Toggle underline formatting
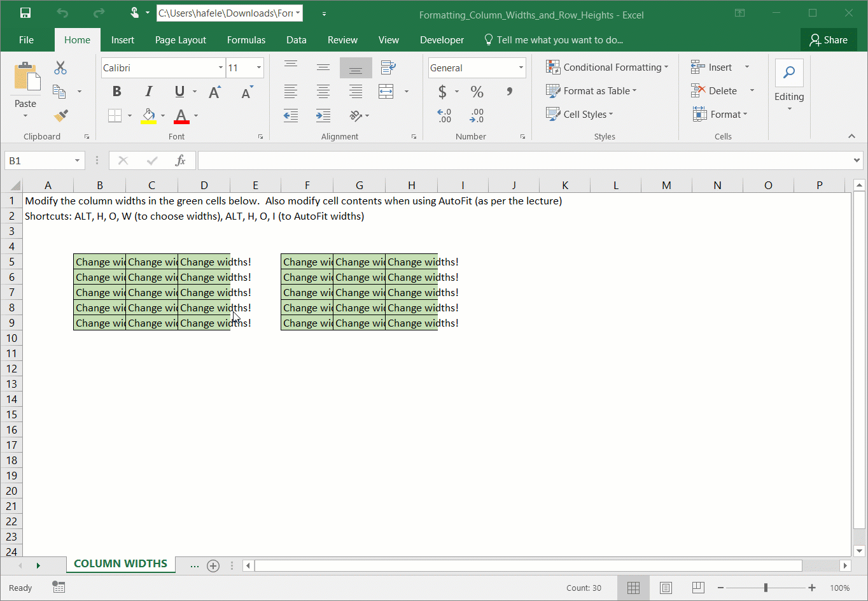 coord(179,92)
